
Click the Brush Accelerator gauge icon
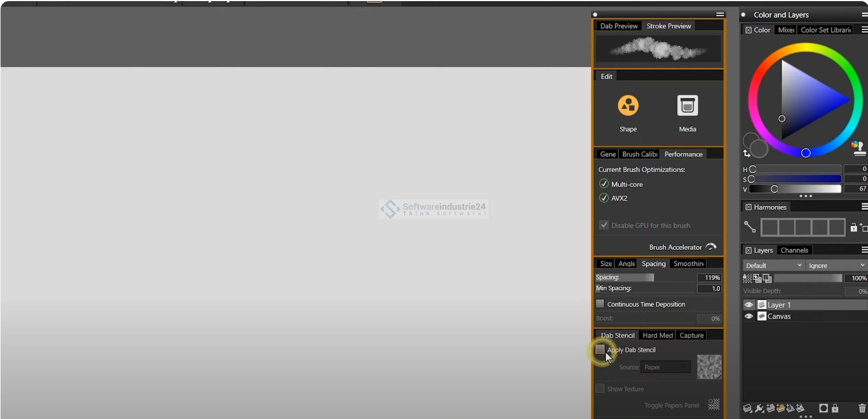pyautogui.click(x=711, y=247)
